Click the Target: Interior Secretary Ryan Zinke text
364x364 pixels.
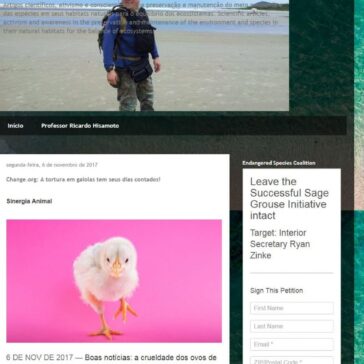[280, 244]
